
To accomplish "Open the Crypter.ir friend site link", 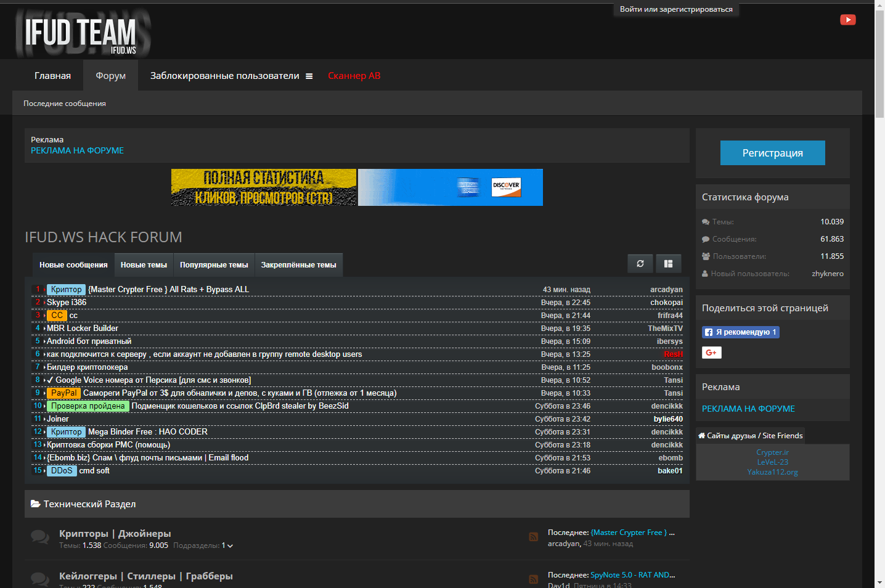I will (772, 452).
